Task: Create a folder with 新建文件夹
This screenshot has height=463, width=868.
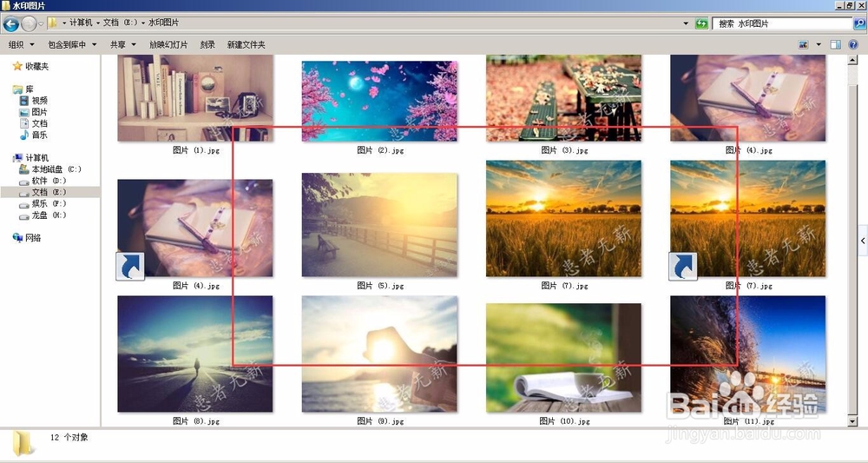Action: (247, 45)
